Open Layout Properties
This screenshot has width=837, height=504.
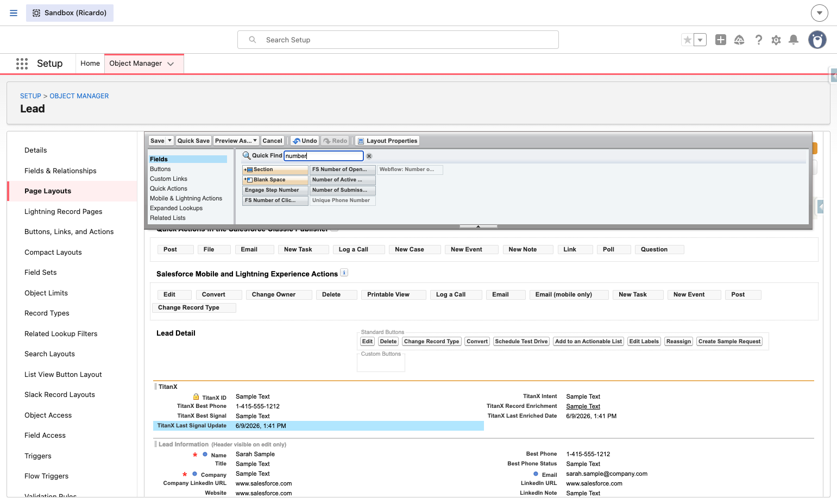387,141
